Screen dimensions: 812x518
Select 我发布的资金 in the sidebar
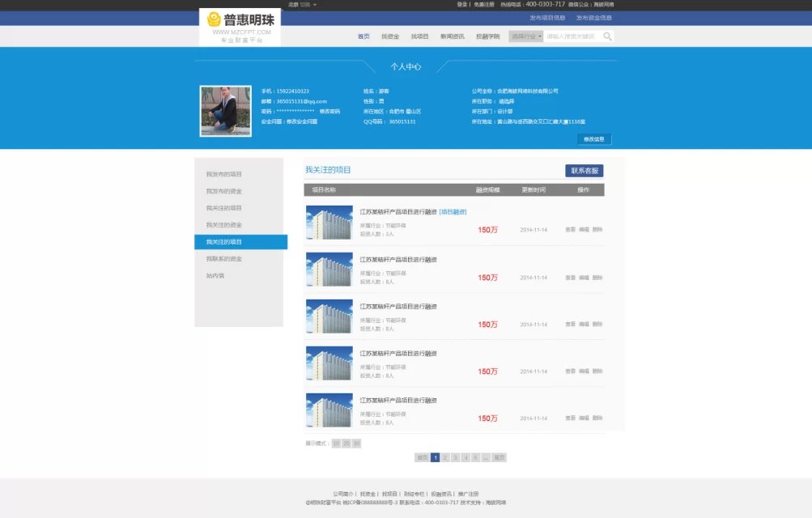(x=223, y=191)
